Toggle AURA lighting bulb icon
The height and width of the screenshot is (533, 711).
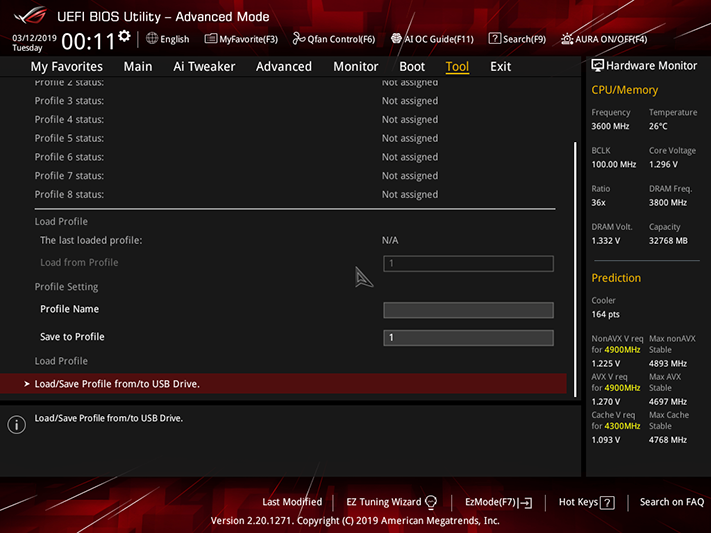567,39
